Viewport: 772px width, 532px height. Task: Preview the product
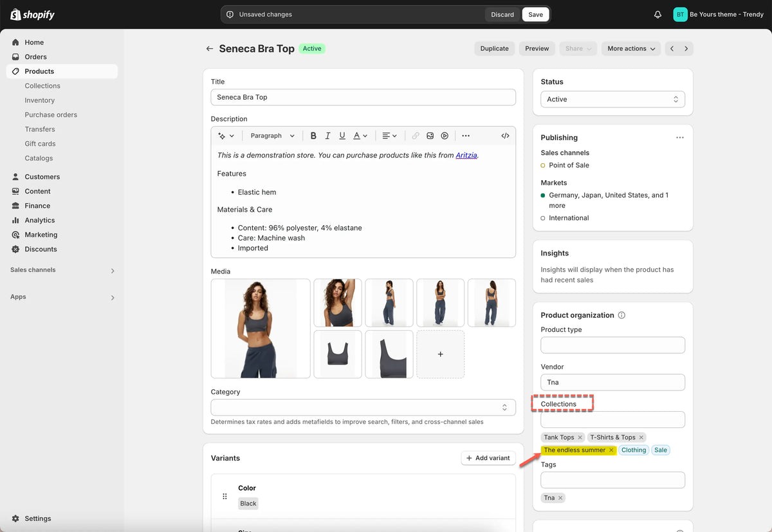[x=537, y=48]
